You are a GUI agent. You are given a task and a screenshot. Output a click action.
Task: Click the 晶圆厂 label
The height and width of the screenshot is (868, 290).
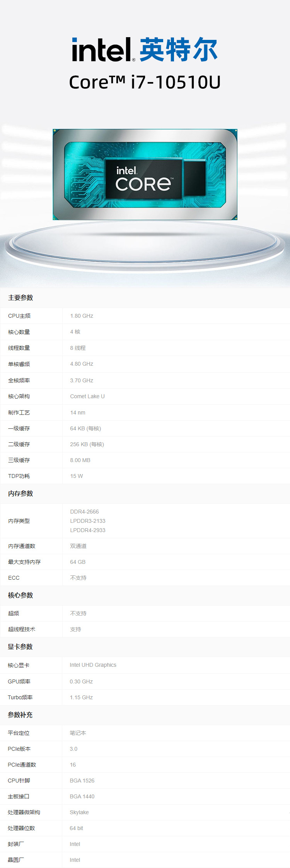(16, 860)
